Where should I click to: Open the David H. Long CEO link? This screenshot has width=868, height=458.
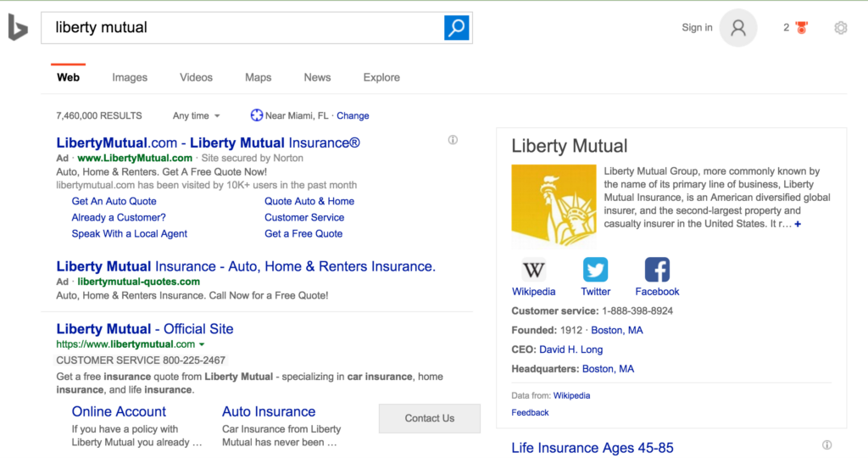point(570,349)
